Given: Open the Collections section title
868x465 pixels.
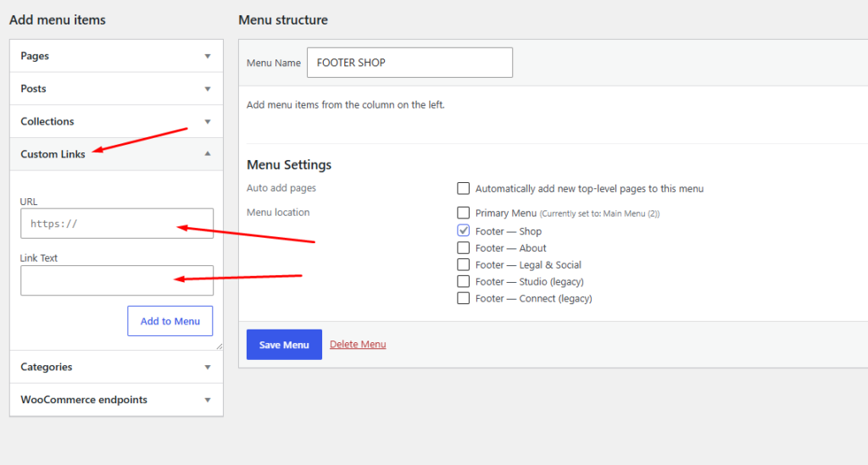Looking at the screenshot, I should point(47,121).
